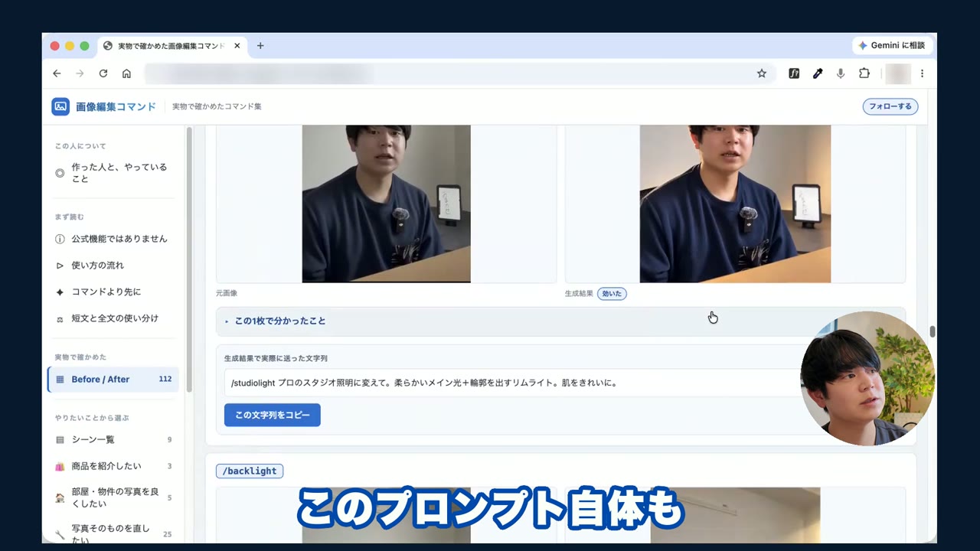Bookmark this page with the star icon

click(762, 73)
